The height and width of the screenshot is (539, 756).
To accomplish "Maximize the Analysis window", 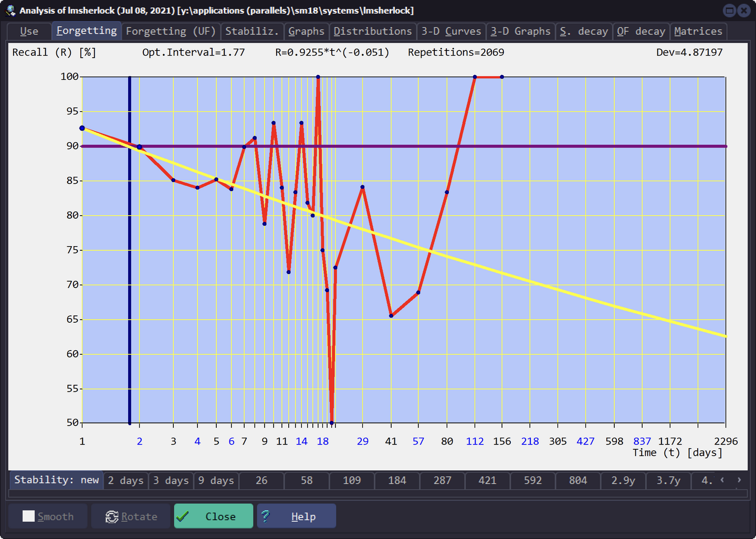I will click(x=729, y=10).
